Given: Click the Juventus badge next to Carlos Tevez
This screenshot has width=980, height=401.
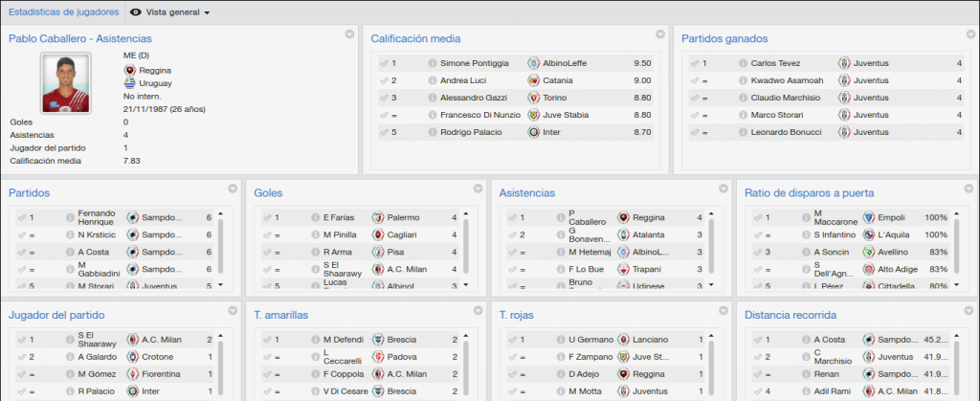Looking at the screenshot, I should tap(844, 63).
